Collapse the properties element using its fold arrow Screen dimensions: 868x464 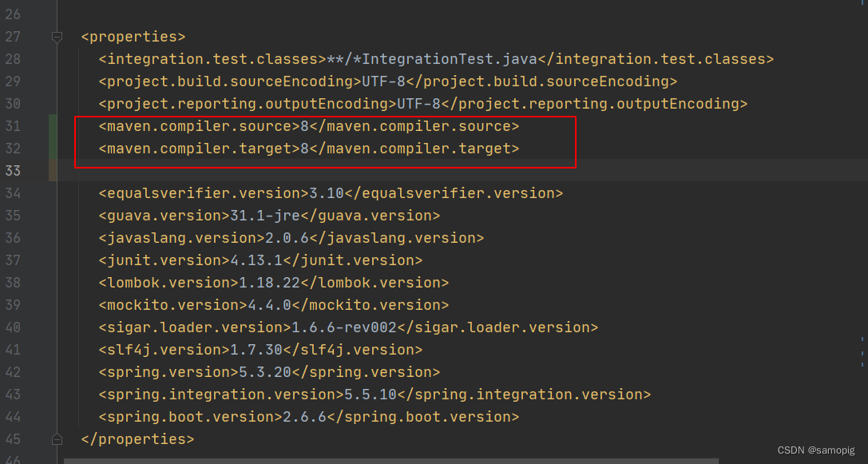point(56,36)
